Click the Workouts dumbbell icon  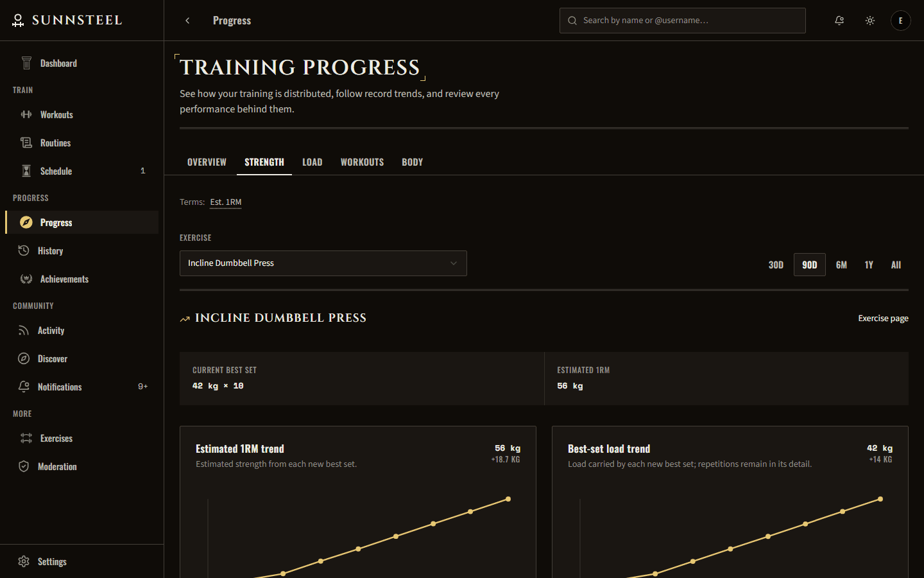coord(26,114)
